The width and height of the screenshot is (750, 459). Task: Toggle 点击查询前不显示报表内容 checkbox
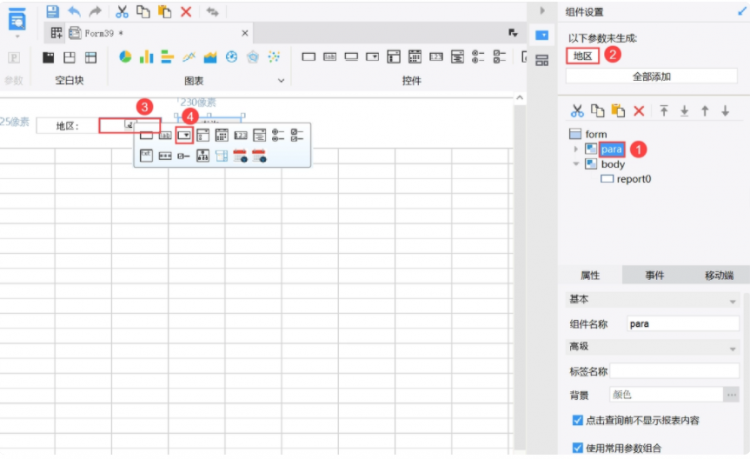click(x=577, y=420)
